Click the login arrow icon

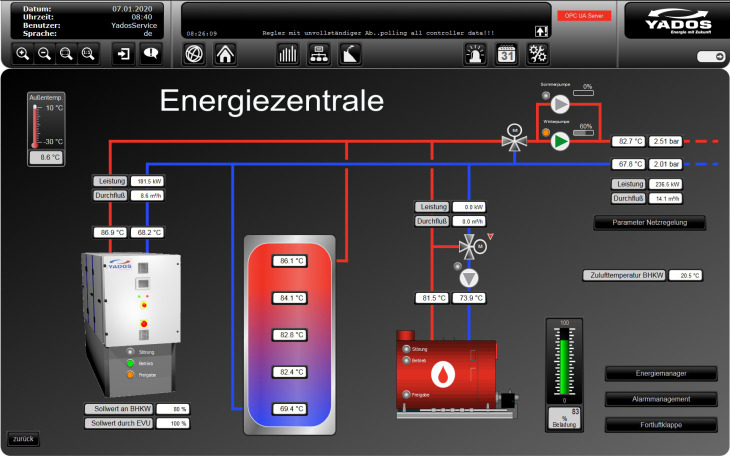123,54
